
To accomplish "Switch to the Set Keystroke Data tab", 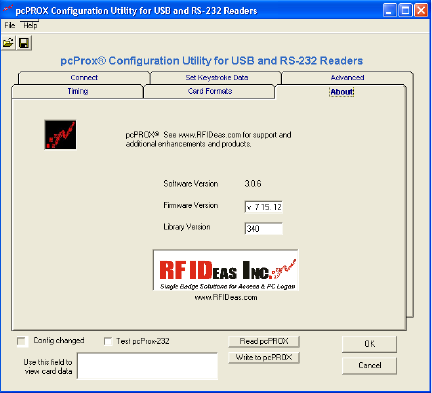I will tap(217, 77).
